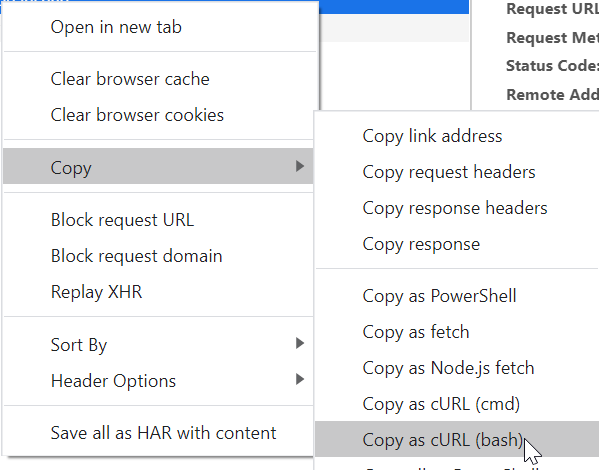This screenshot has width=599, height=470.
Task: Choose Save all as HAR with content
Action: (158, 433)
